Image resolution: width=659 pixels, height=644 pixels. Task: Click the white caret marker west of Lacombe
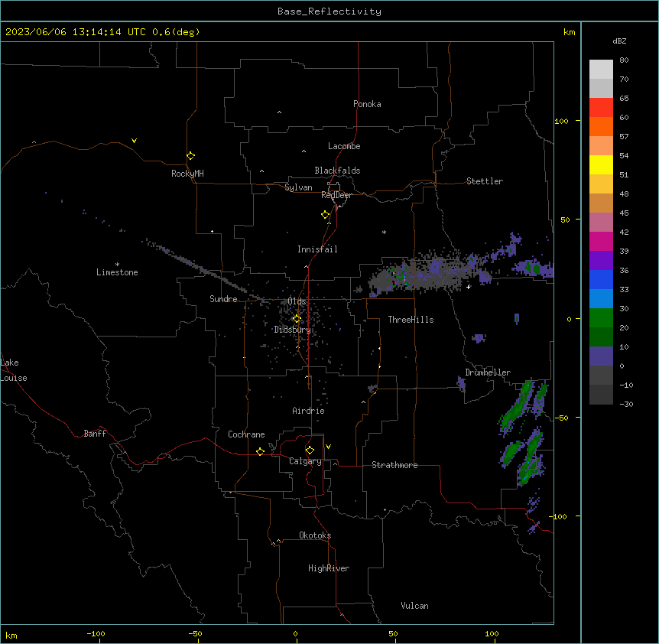point(304,151)
